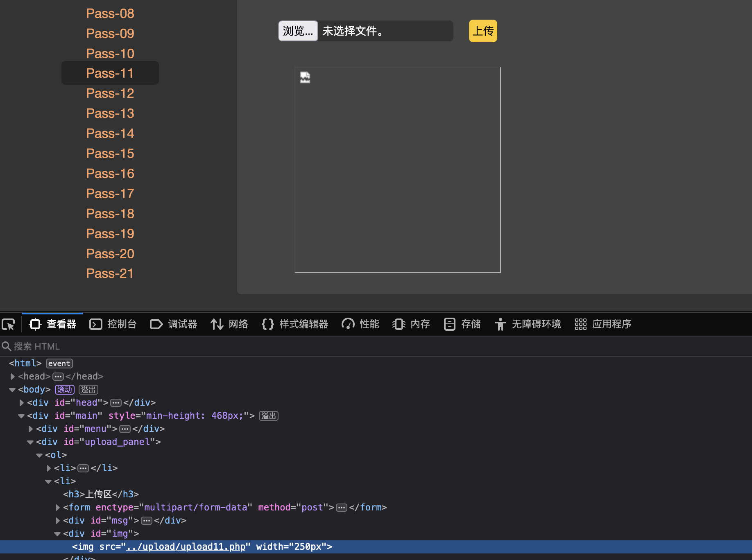Image resolution: width=752 pixels, height=560 pixels.
Task: Activate the element picker icon
Action: (x=9, y=324)
